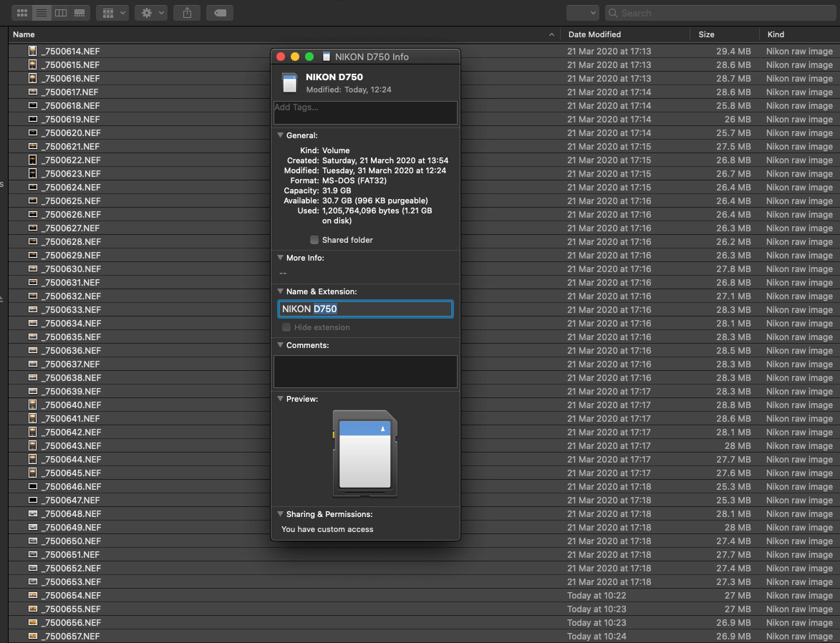Click the Today at 10:22 date entry

[597, 595]
